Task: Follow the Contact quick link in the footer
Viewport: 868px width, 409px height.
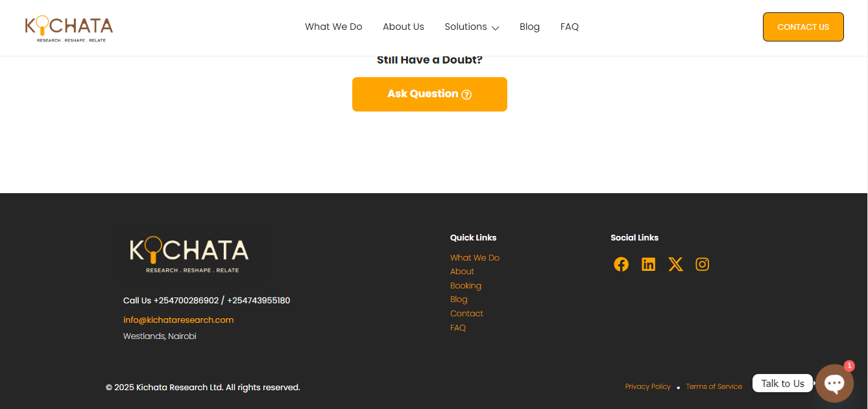Action: [466, 314]
